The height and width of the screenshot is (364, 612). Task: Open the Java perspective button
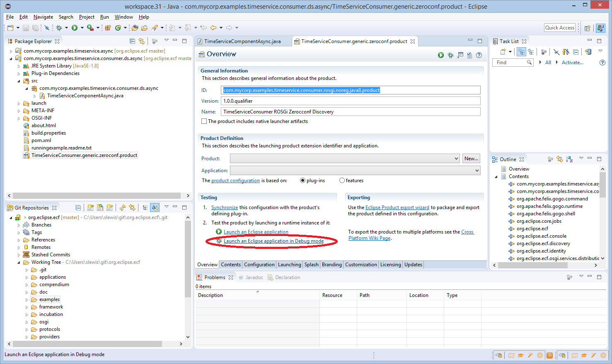pos(600,28)
